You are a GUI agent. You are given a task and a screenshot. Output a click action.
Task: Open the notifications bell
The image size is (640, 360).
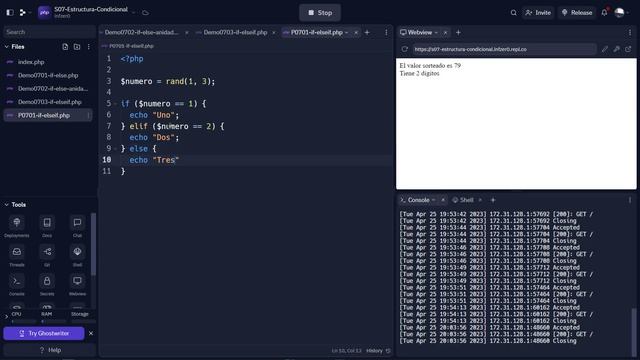(x=604, y=13)
